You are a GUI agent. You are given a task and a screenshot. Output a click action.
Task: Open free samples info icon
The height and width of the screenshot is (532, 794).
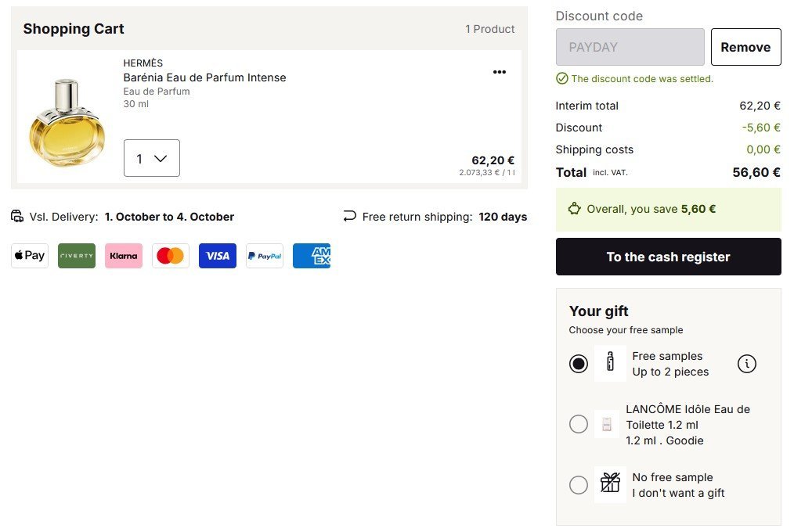747,364
